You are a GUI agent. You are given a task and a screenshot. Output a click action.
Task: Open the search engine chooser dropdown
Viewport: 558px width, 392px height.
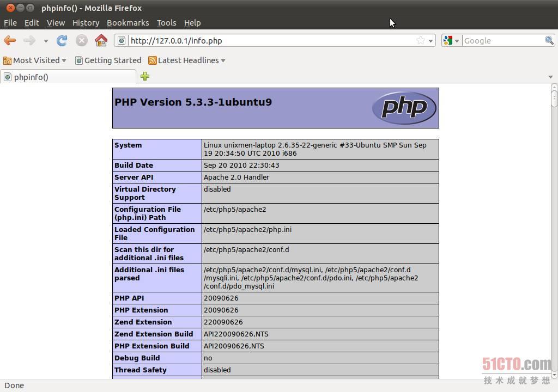[457, 41]
